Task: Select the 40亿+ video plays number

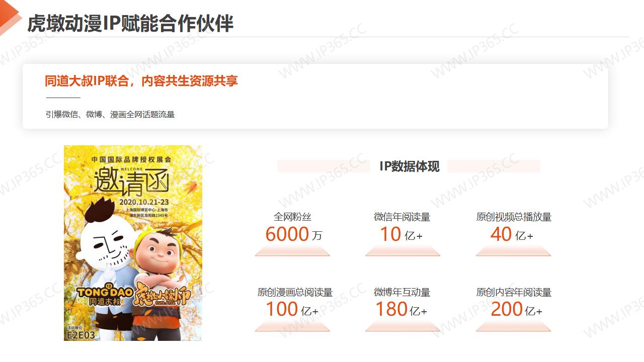Action: 512,234
